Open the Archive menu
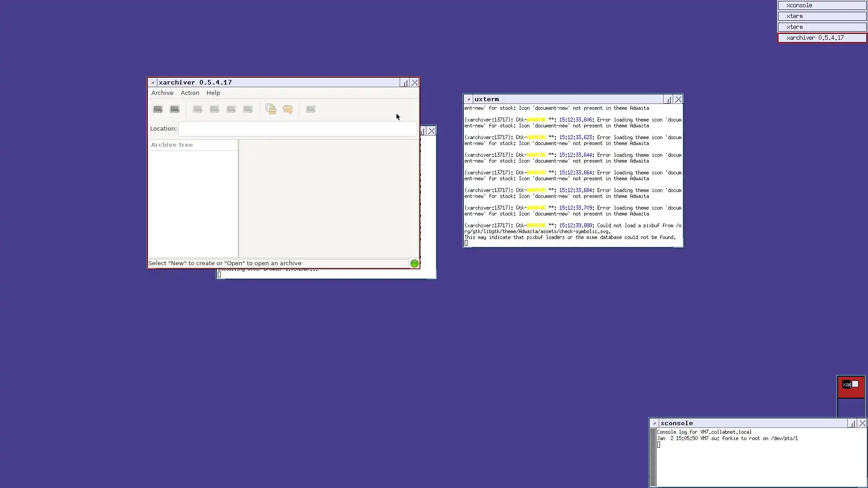Image resolution: width=868 pixels, height=488 pixels. click(x=162, y=93)
